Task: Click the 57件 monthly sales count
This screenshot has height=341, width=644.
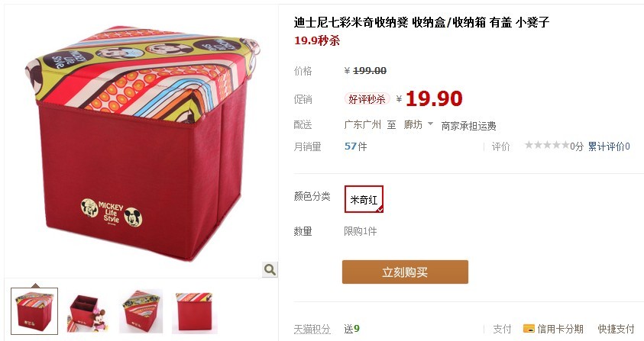Action: tap(356, 146)
